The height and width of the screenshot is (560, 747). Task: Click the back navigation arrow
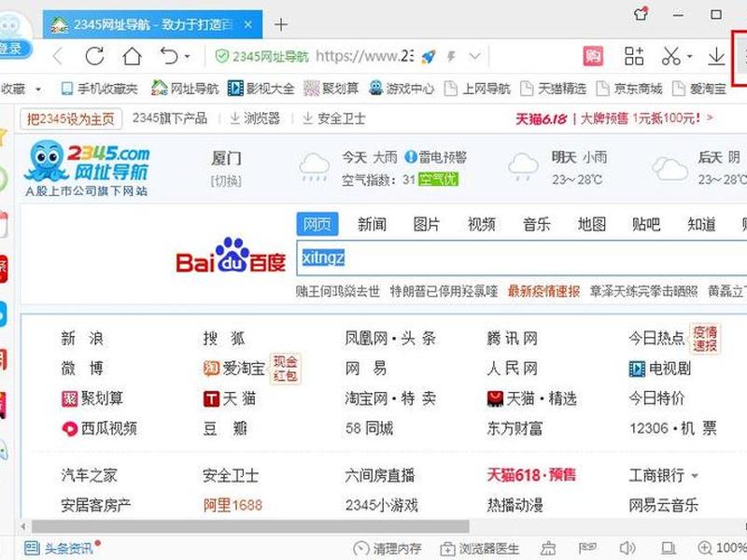coord(58,57)
